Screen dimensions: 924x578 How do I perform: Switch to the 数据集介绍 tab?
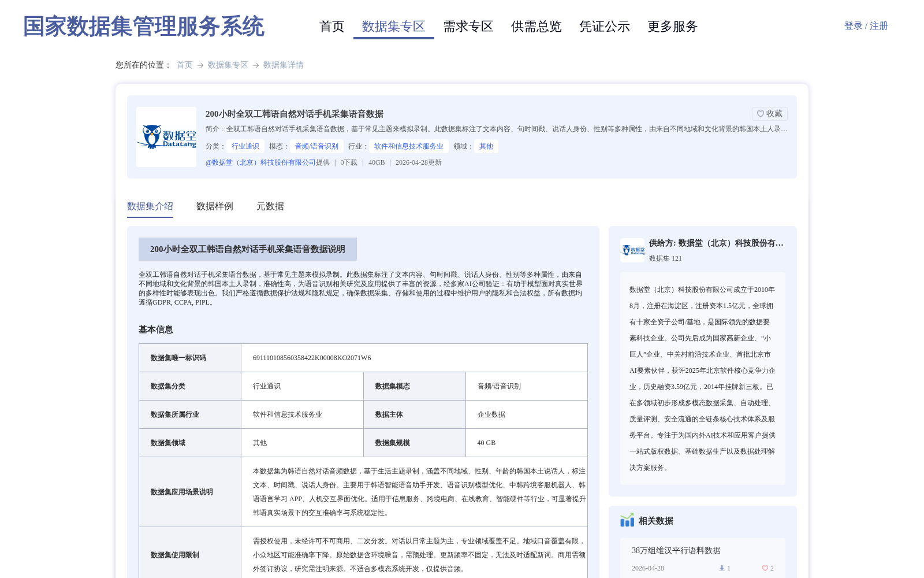(150, 206)
